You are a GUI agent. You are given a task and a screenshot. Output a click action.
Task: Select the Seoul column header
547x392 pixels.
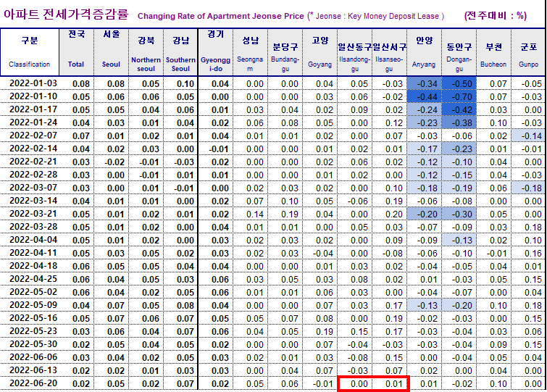click(112, 52)
